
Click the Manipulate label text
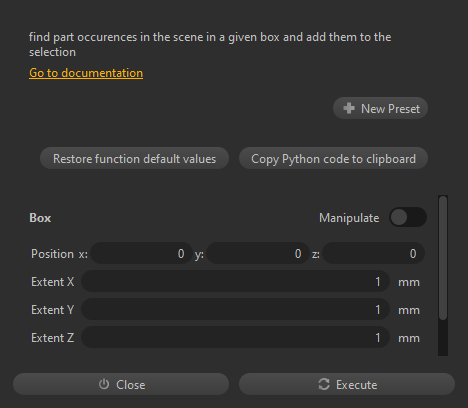pyautogui.click(x=349, y=218)
